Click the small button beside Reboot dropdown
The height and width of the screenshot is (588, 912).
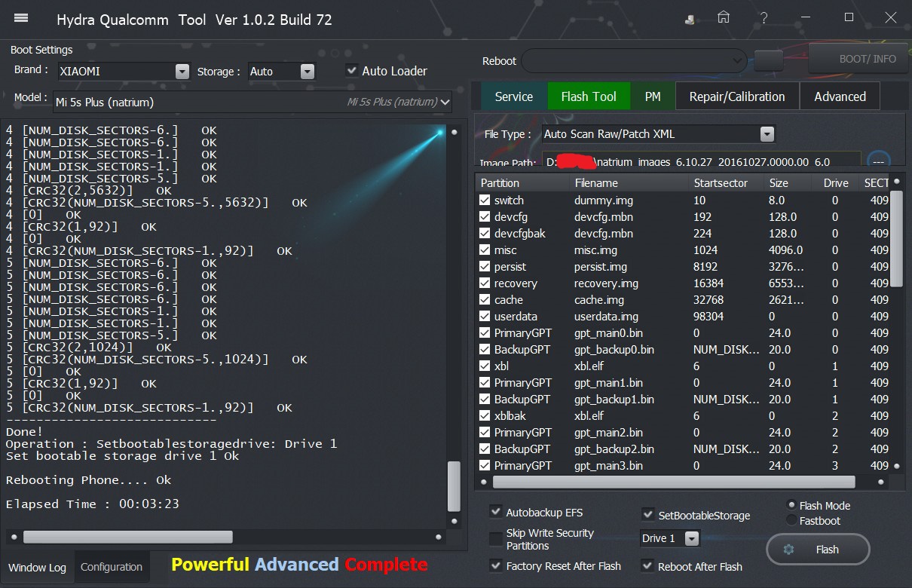pyautogui.click(x=768, y=60)
